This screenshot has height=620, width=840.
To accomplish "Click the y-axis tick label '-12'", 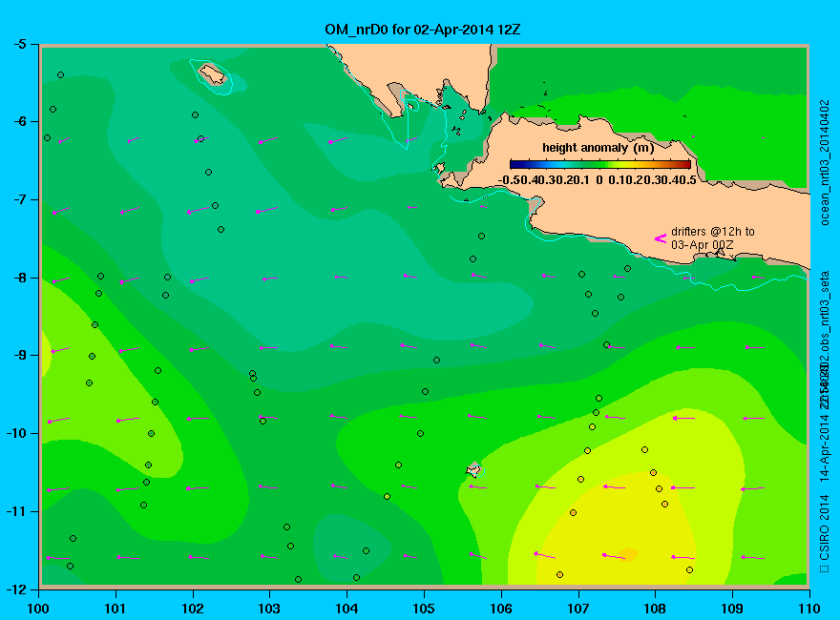I will [x=17, y=589].
